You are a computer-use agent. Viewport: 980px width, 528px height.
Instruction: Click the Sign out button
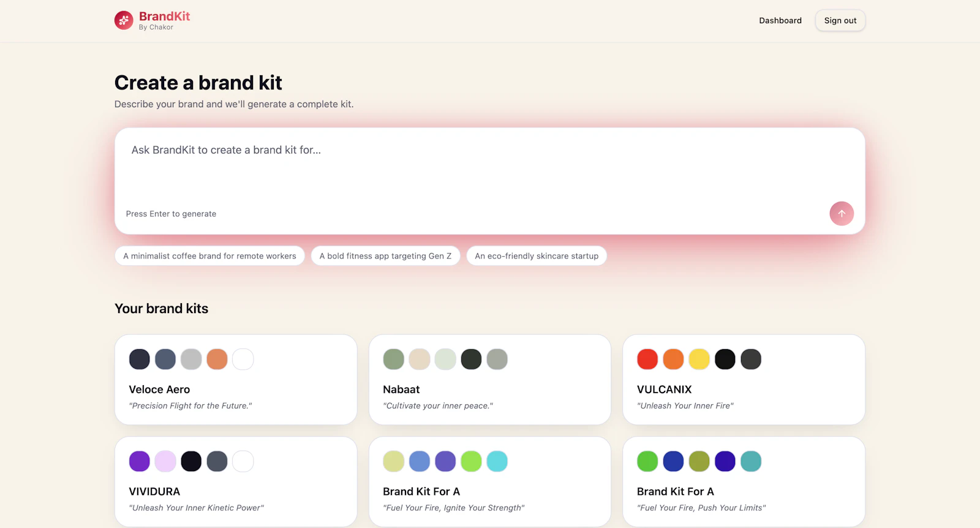pos(840,20)
